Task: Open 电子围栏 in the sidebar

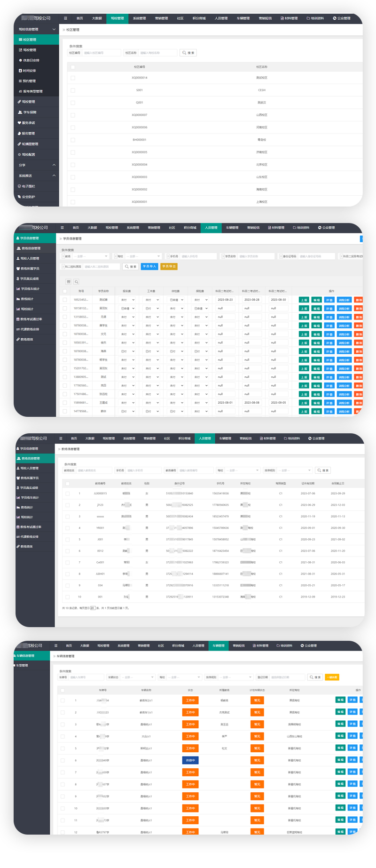Action: click(x=28, y=186)
